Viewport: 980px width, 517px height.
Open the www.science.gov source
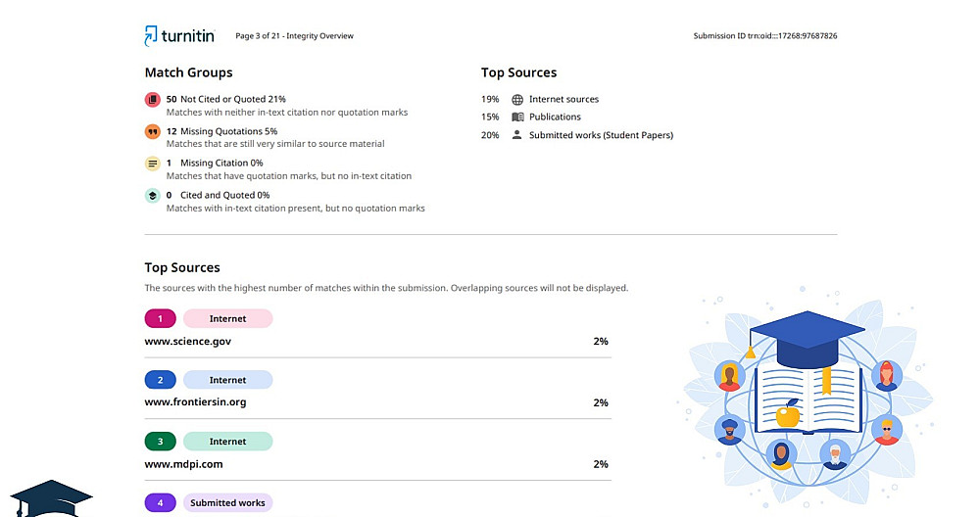click(x=188, y=342)
